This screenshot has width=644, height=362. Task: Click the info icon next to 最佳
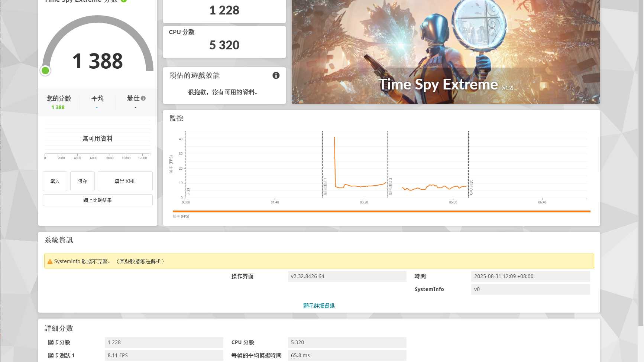143,98
